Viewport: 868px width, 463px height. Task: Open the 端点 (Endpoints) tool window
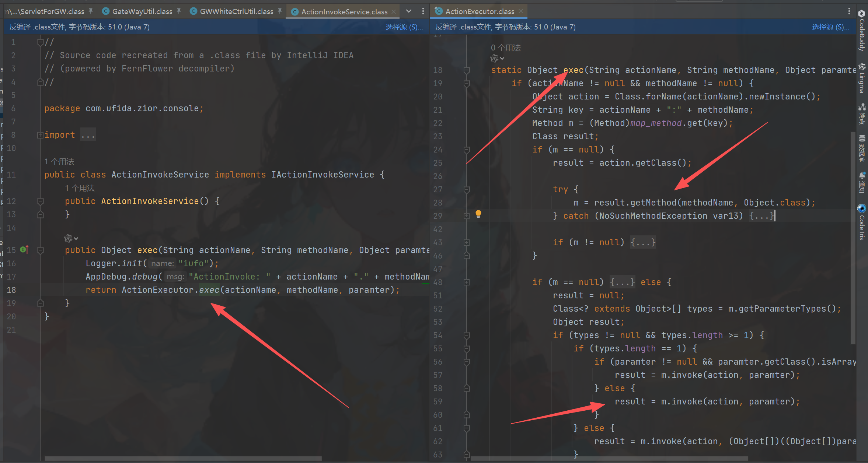click(x=862, y=113)
